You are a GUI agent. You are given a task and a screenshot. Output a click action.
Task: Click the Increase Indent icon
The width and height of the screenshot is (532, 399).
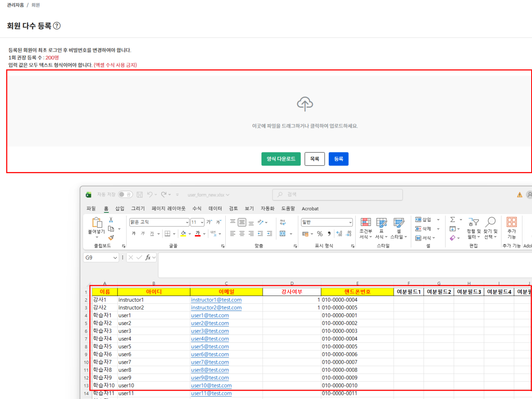click(x=269, y=234)
